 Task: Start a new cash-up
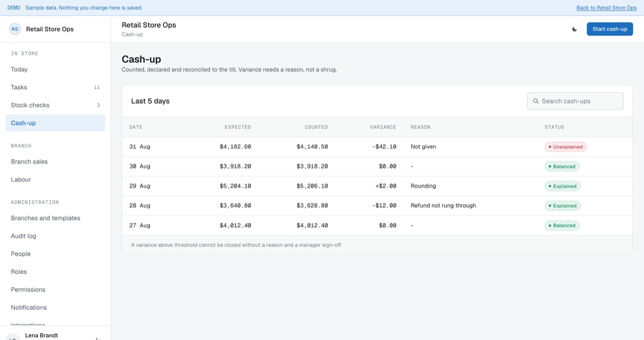click(x=609, y=29)
